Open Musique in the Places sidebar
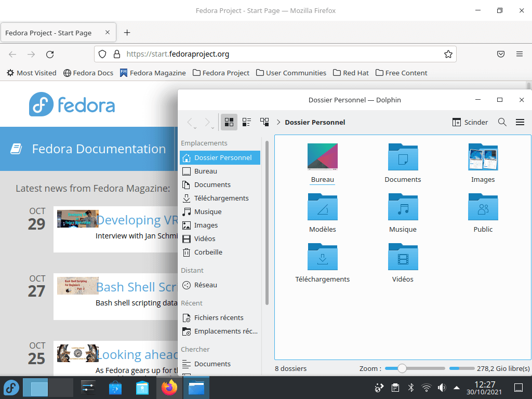 coord(220,212)
